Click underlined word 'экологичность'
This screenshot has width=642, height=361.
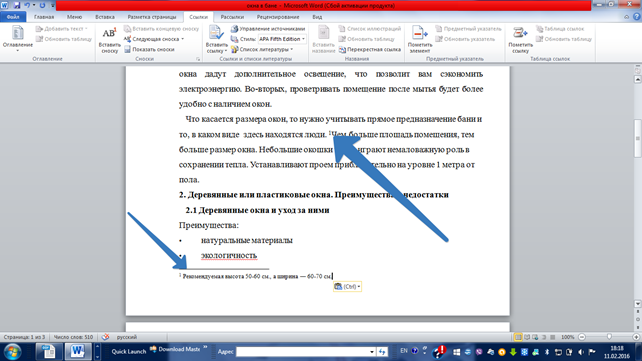[229, 255]
